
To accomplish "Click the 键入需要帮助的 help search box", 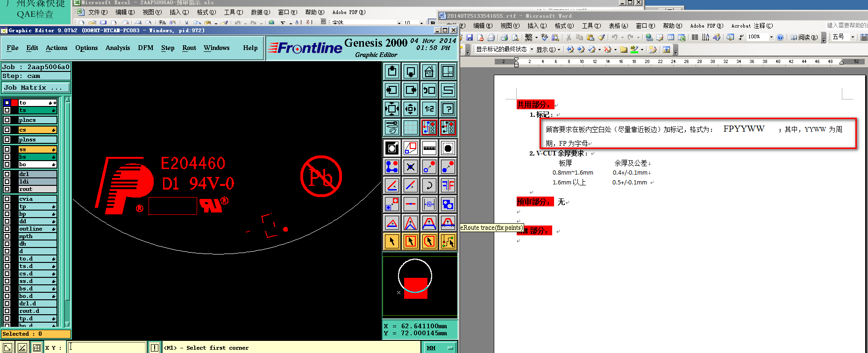I will pyautogui.click(x=847, y=26).
